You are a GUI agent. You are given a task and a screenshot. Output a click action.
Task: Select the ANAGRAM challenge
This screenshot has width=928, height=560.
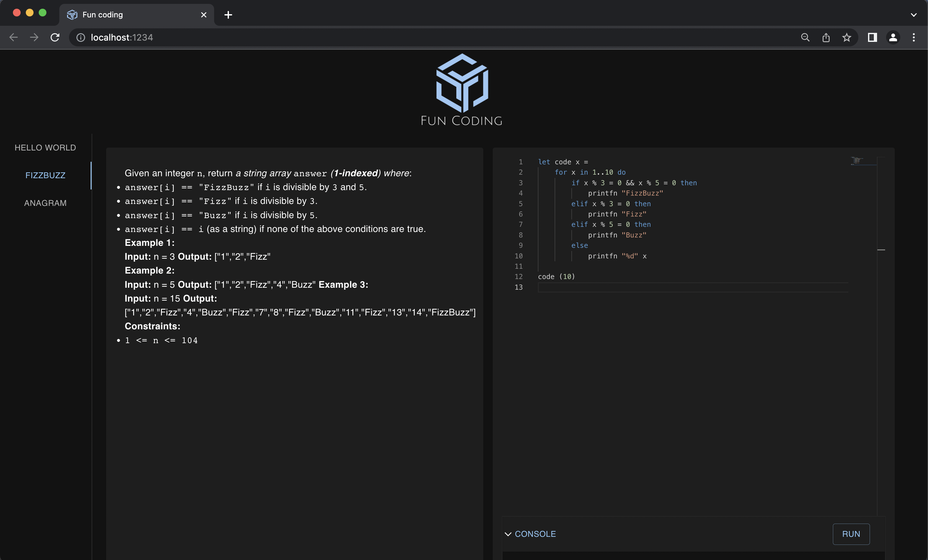45,203
